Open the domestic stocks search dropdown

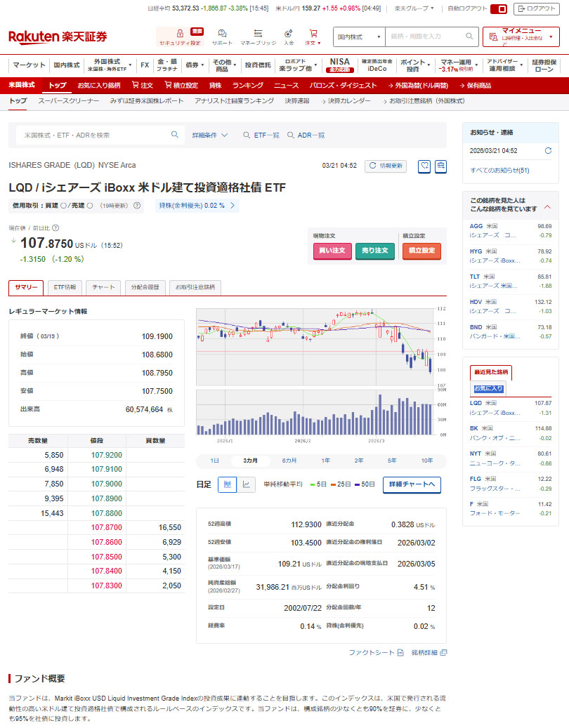click(x=360, y=37)
